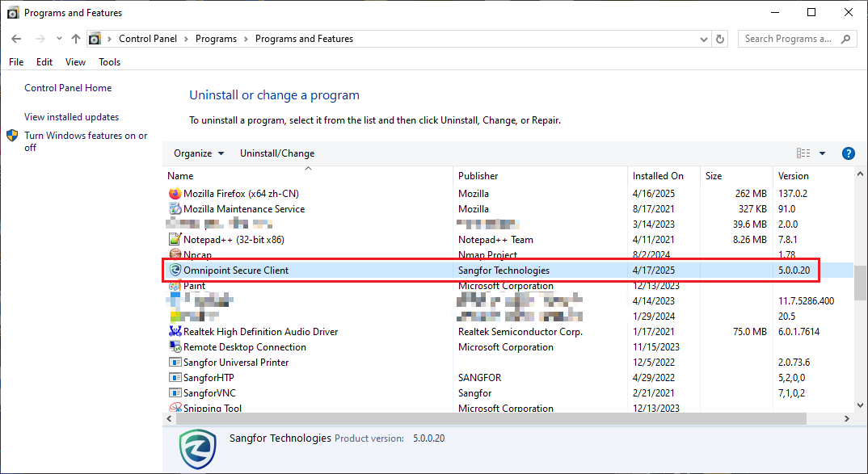
Task: Click the Omnipoint Secure Client icon
Action: point(175,270)
